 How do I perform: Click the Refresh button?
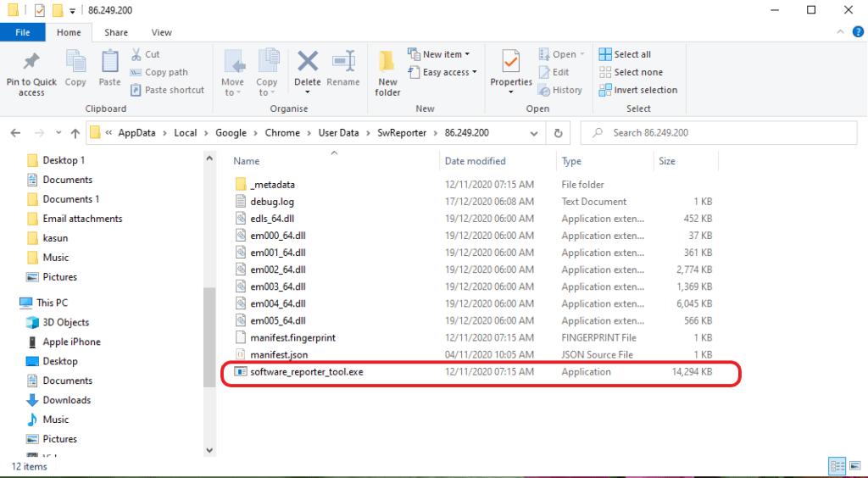pyautogui.click(x=559, y=133)
